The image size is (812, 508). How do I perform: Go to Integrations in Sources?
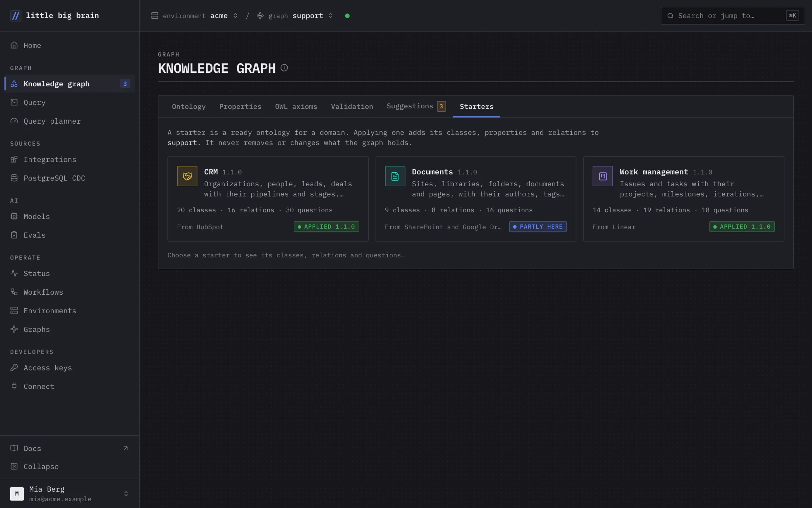click(70, 159)
